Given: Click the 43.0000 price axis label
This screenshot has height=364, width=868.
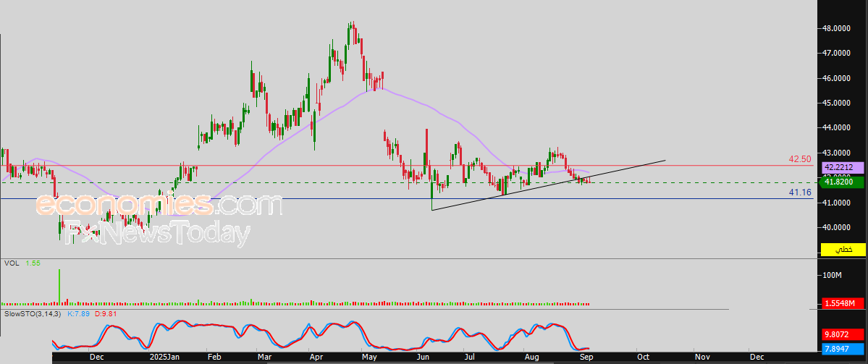Looking at the screenshot, I should [x=835, y=153].
